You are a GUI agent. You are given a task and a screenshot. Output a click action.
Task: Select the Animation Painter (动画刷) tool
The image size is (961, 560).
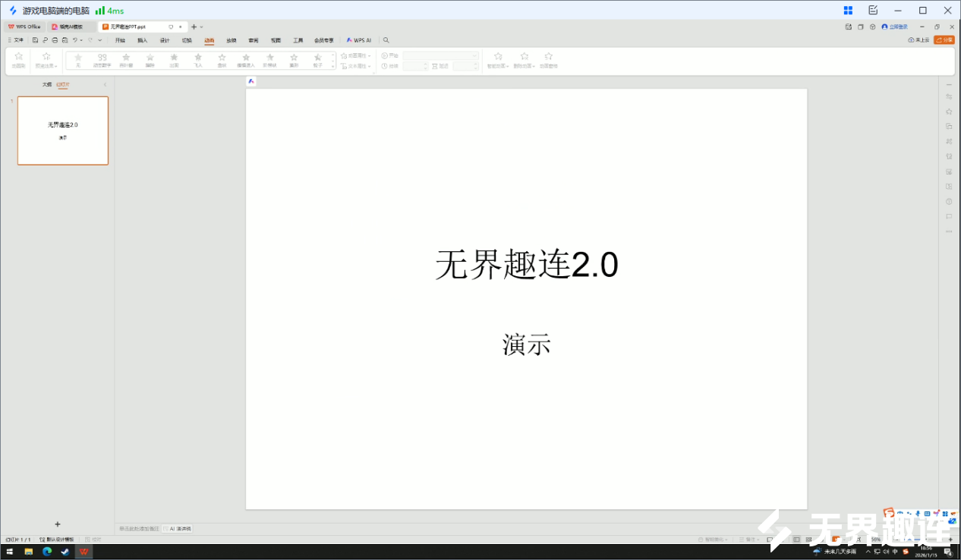pos(17,61)
